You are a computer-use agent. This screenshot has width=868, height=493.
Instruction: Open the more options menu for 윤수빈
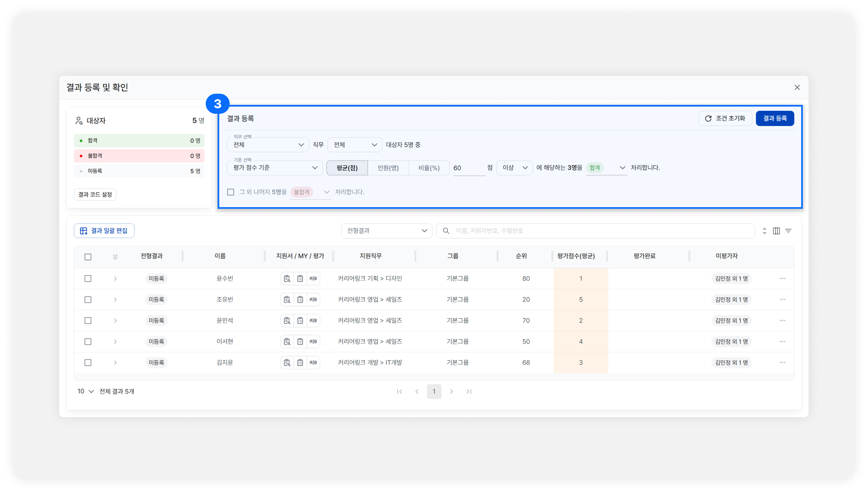[782, 278]
